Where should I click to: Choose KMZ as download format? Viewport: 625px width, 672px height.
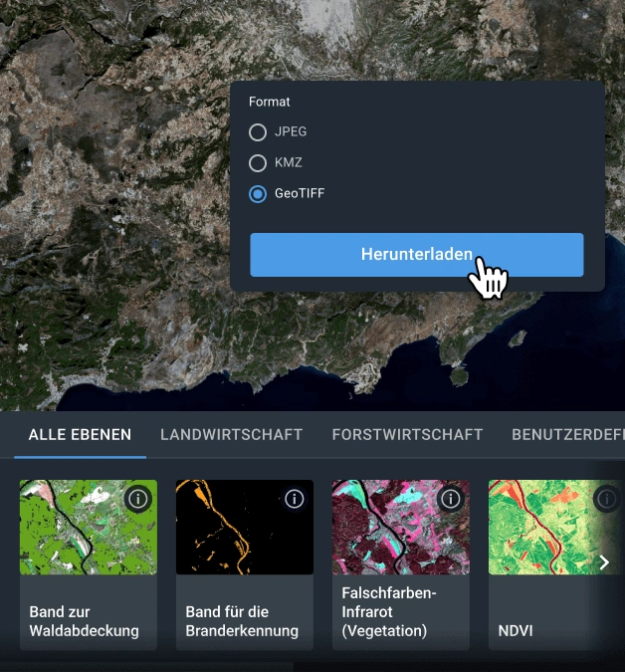pos(258,163)
